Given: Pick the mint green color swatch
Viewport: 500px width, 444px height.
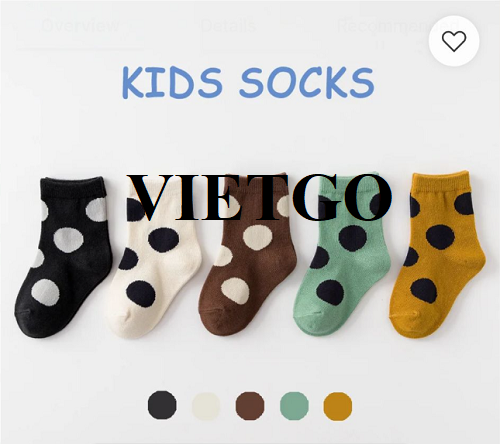Looking at the screenshot, I should 294,406.
